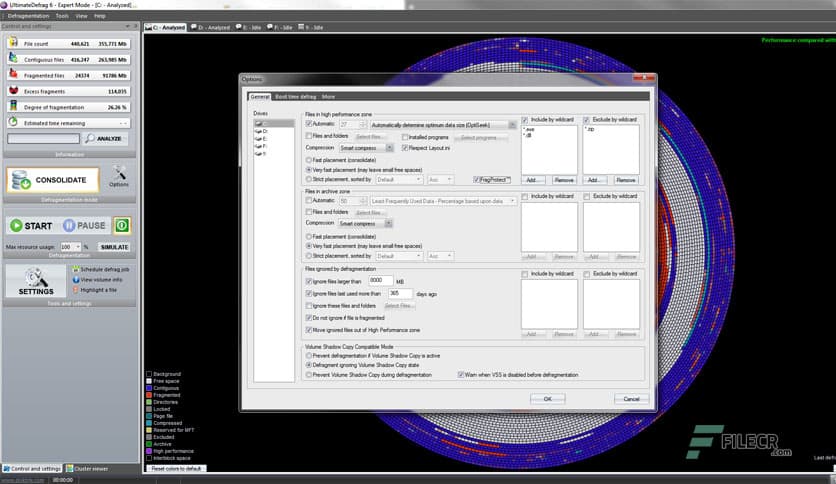Click the ANALYZE button
The image size is (836, 484).
pos(104,139)
